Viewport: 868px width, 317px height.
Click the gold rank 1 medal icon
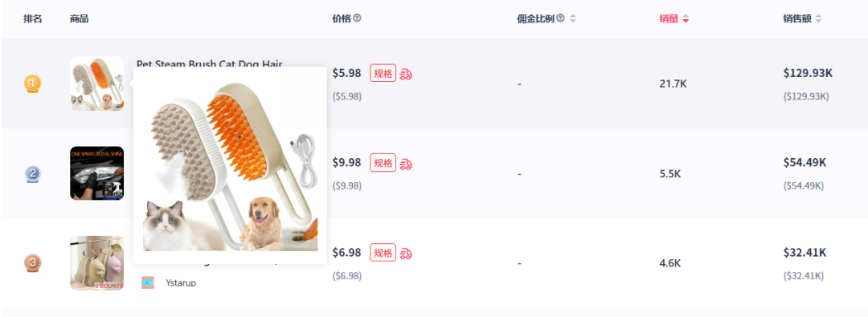click(x=32, y=84)
